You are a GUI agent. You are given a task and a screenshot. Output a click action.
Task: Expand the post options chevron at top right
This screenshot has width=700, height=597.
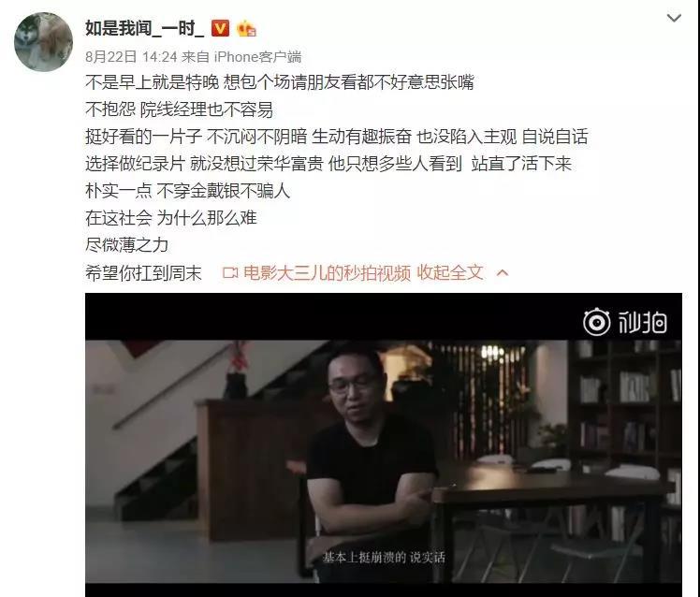674,18
